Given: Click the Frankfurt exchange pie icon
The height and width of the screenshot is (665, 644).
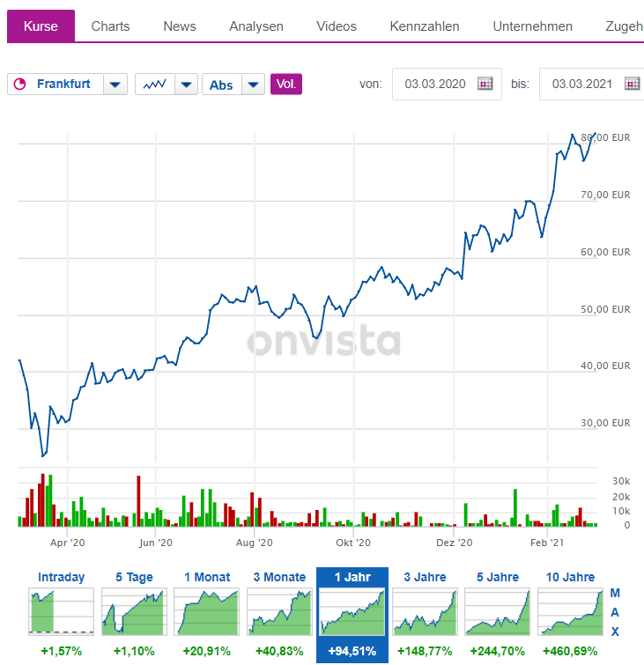Looking at the screenshot, I should (21, 85).
